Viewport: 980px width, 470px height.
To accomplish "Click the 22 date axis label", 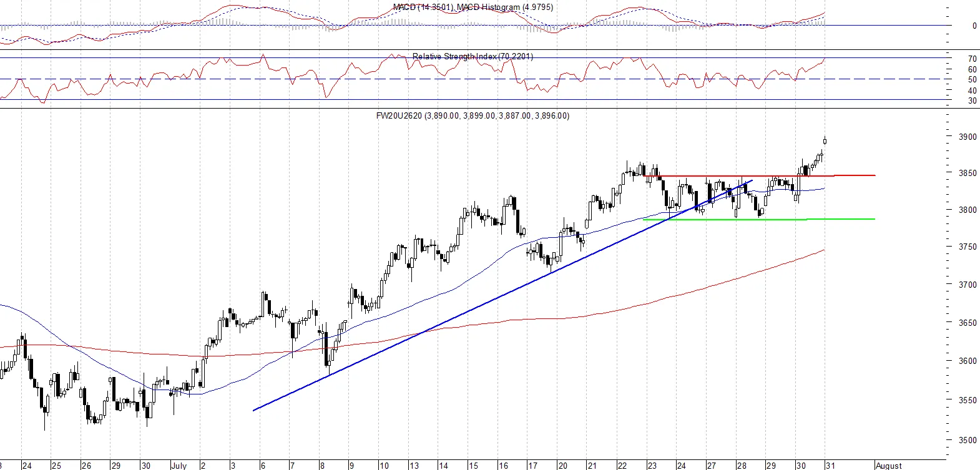I will click(x=622, y=466).
